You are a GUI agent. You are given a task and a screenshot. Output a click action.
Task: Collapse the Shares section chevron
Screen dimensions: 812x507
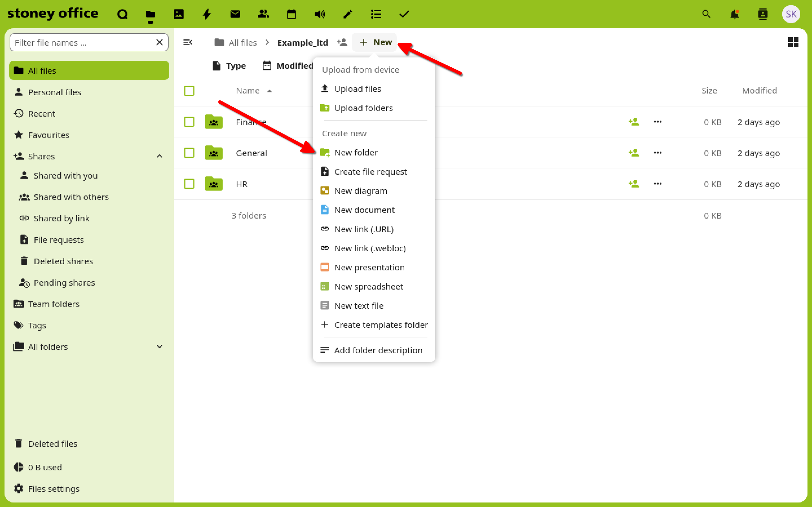(160, 156)
